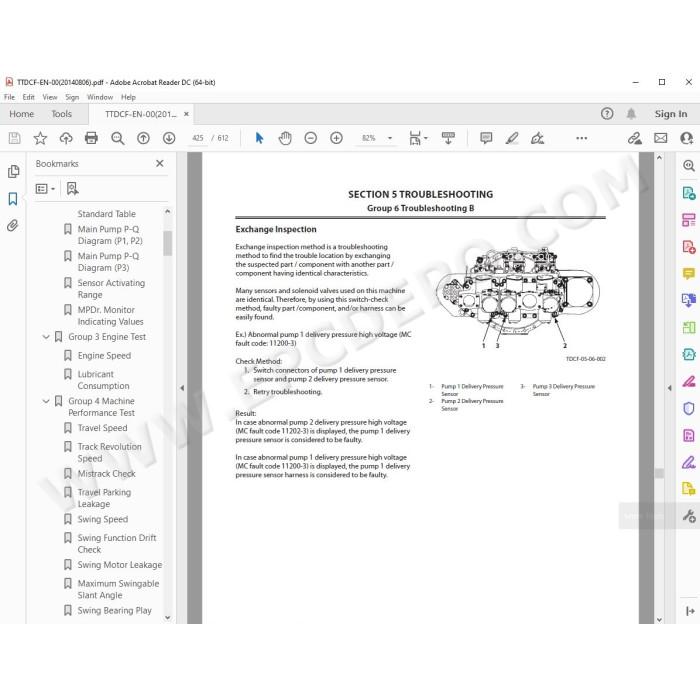The width and height of the screenshot is (700, 700).
Task: Jump to the Mistrack Check bookmark
Action: click(x=106, y=474)
